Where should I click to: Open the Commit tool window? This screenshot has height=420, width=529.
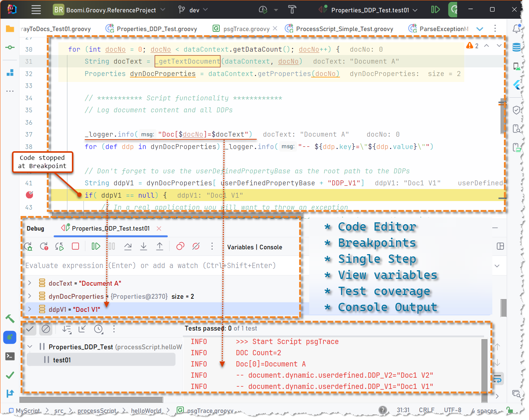click(10, 48)
